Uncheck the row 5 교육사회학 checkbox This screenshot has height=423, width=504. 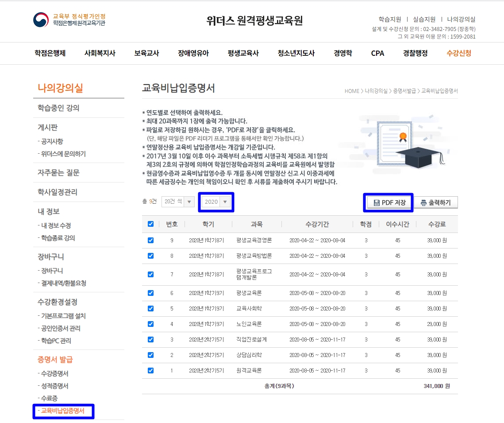pyautogui.click(x=150, y=308)
